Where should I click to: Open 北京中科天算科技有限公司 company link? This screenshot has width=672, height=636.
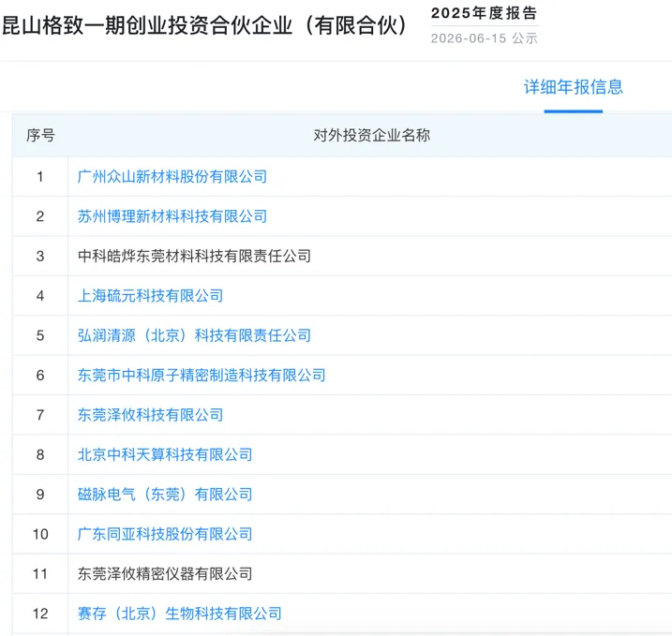[165, 454]
